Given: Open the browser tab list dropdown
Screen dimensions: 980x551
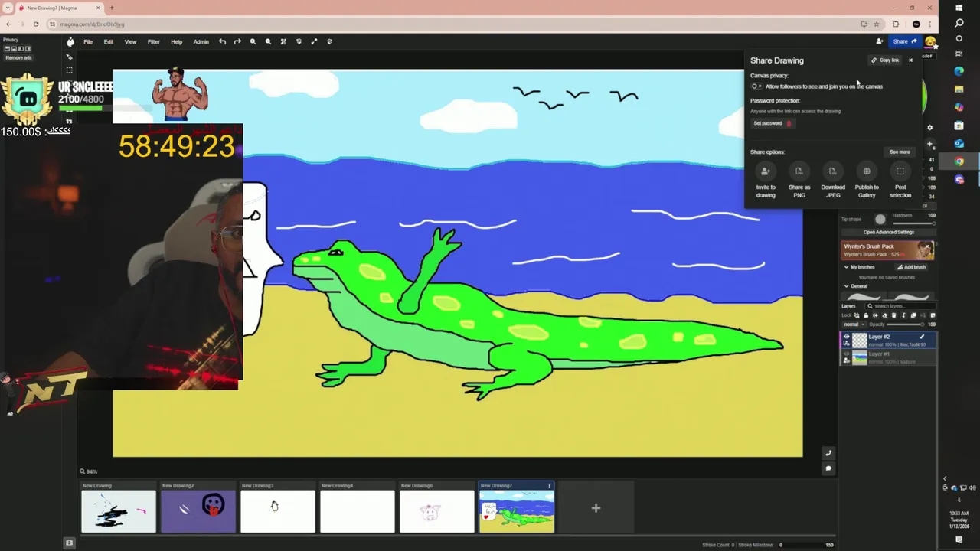Looking at the screenshot, I should pyautogui.click(x=8, y=8).
